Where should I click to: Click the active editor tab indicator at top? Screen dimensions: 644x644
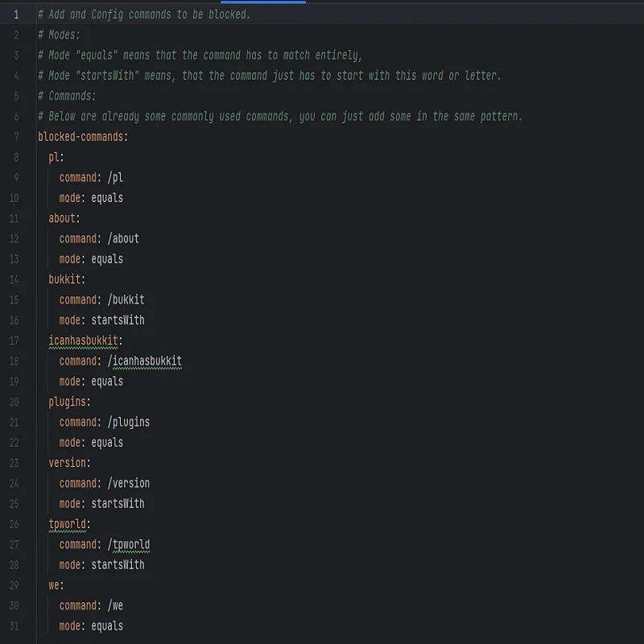click(263, 2)
